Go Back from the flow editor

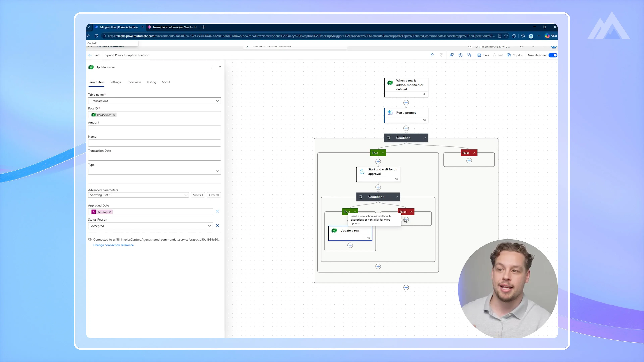94,55
